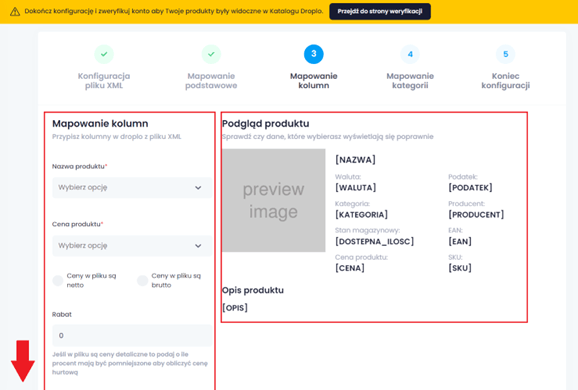Click the Opis produktu heading
Screen dimensions: 578x390
click(253, 290)
